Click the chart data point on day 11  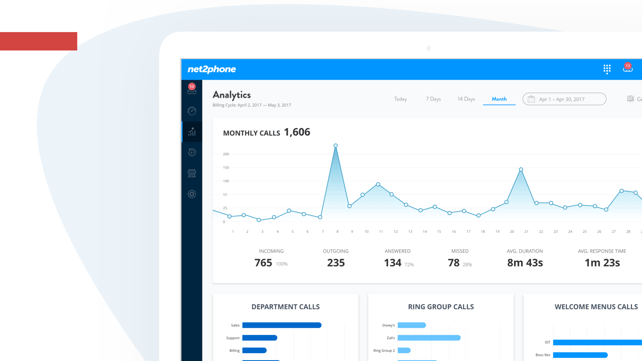(378, 185)
